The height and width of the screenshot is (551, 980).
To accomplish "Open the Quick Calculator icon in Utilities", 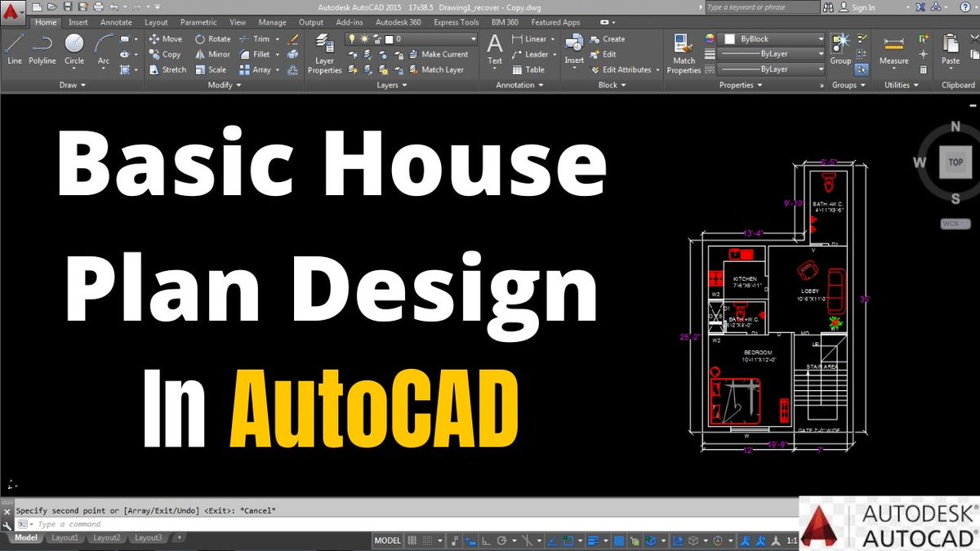I will [923, 69].
